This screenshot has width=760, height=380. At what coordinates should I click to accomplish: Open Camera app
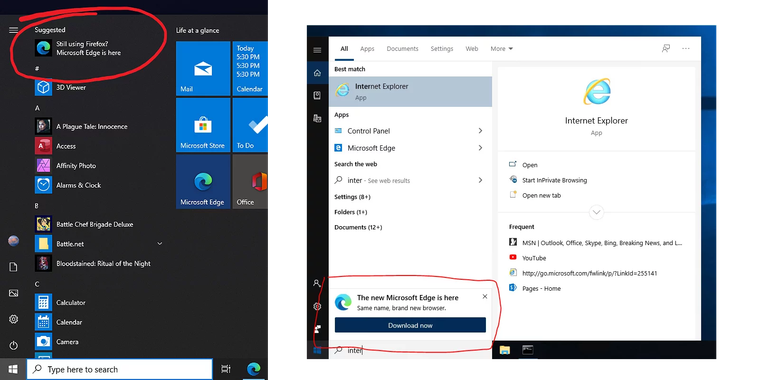(57, 342)
